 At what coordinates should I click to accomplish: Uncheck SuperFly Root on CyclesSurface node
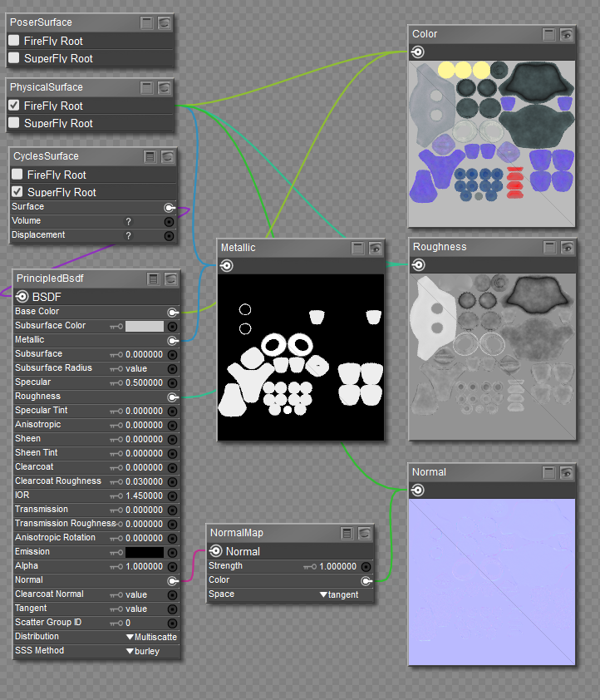tap(17, 192)
